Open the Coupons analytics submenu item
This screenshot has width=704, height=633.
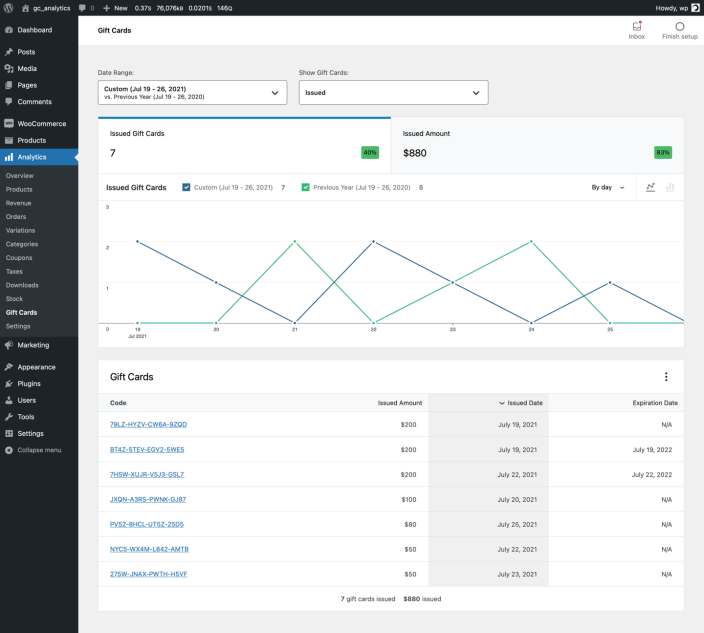tap(19, 258)
